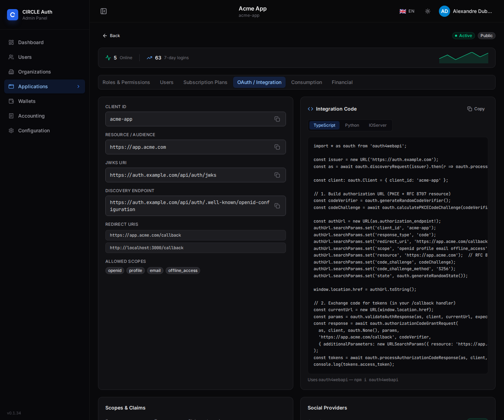Select the OAuth / Integration tab

point(259,82)
